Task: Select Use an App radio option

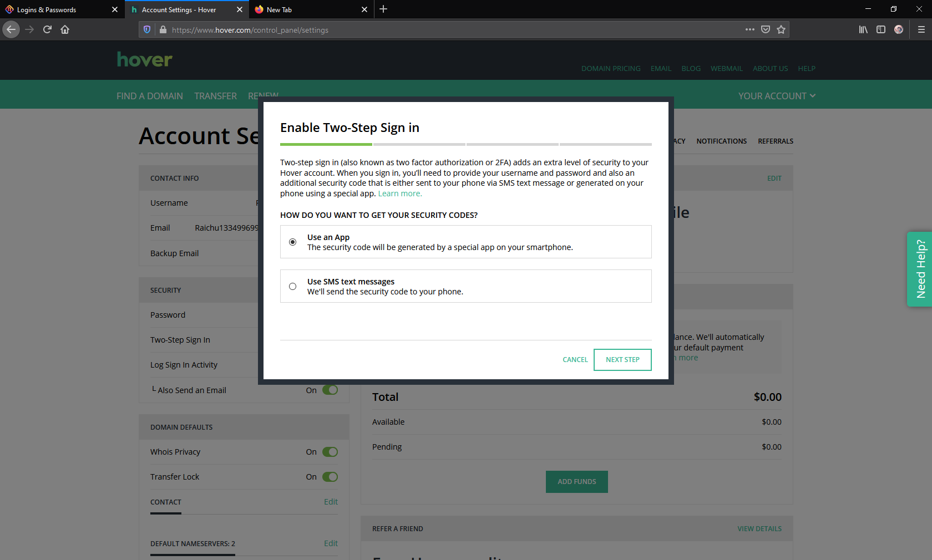Action: pyautogui.click(x=292, y=242)
